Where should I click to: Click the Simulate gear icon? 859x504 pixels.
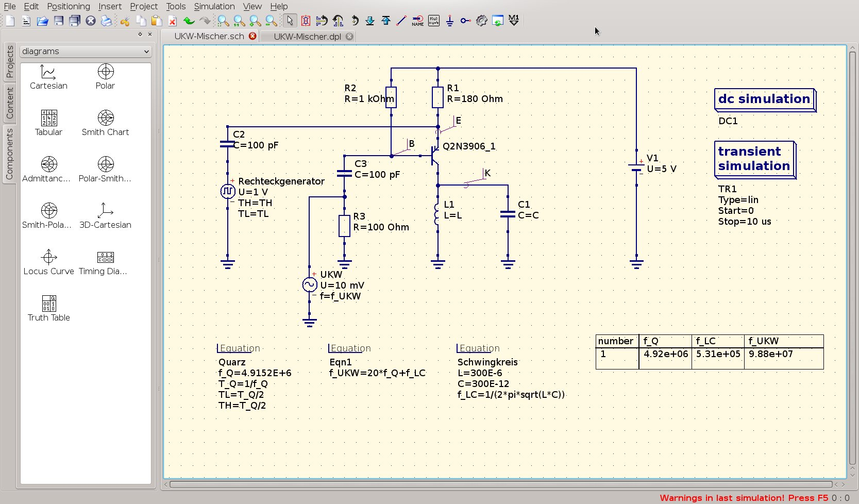coord(481,21)
